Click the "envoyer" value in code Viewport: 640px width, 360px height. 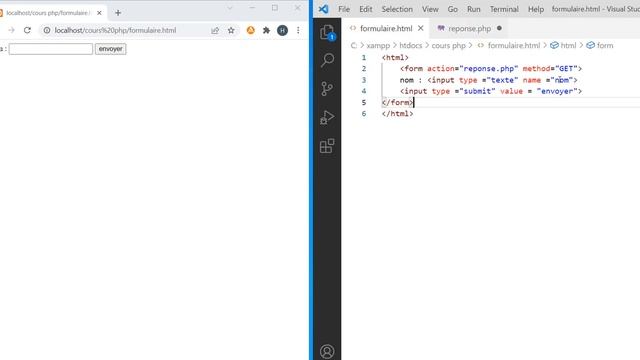[557, 91]
